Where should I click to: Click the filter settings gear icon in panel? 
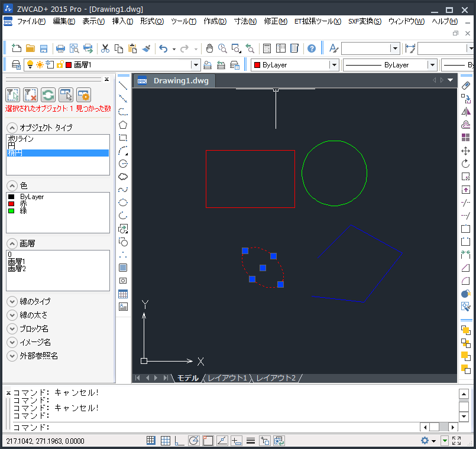(x=84, y=95)
